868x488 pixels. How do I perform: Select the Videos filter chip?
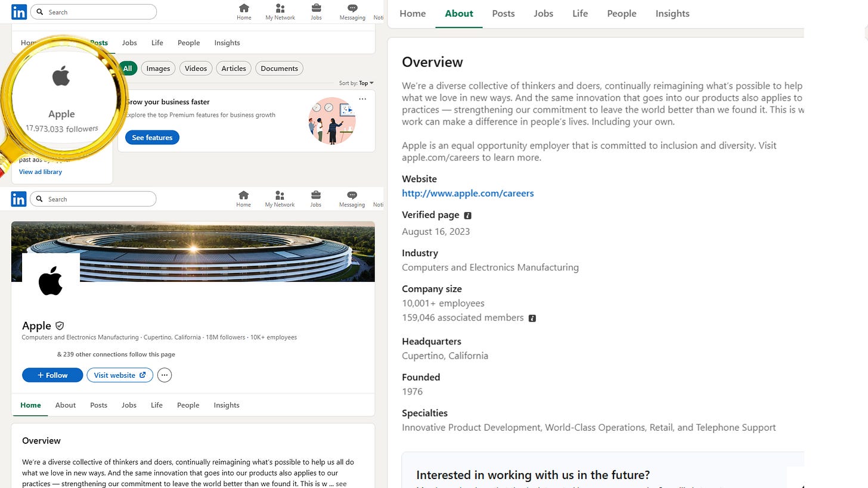tap(196, 69)
